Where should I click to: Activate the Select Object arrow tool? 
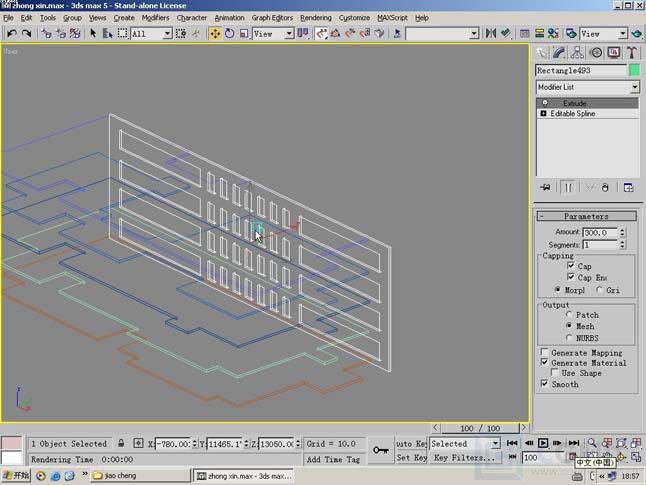point(93,33)
